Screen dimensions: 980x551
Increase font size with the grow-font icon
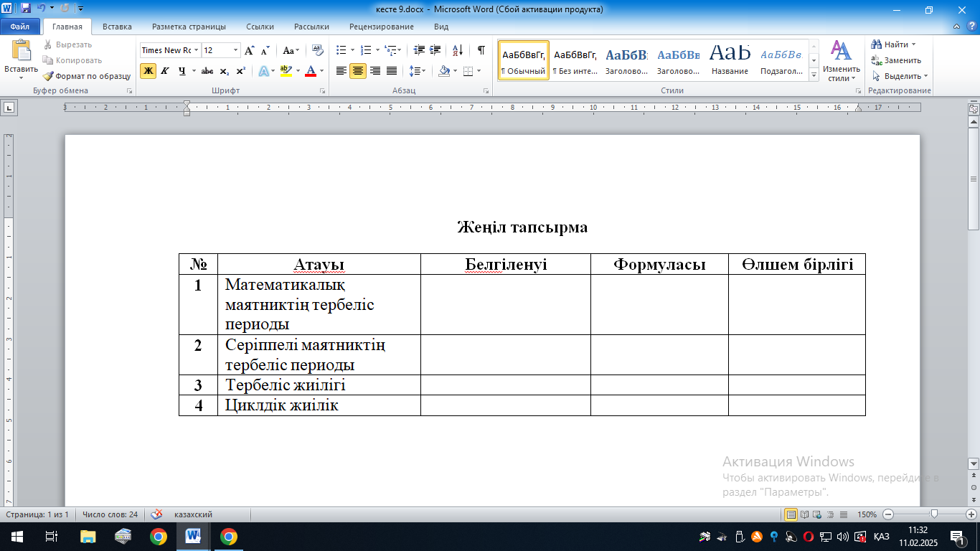click(x=250, y=50)
